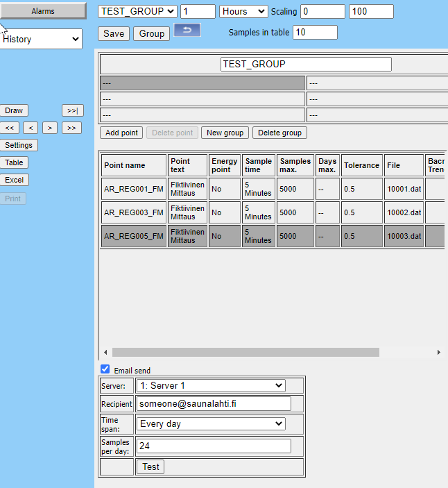Click the Energy point column header
This screenshot has height=488, width=448.
point(225,165)
